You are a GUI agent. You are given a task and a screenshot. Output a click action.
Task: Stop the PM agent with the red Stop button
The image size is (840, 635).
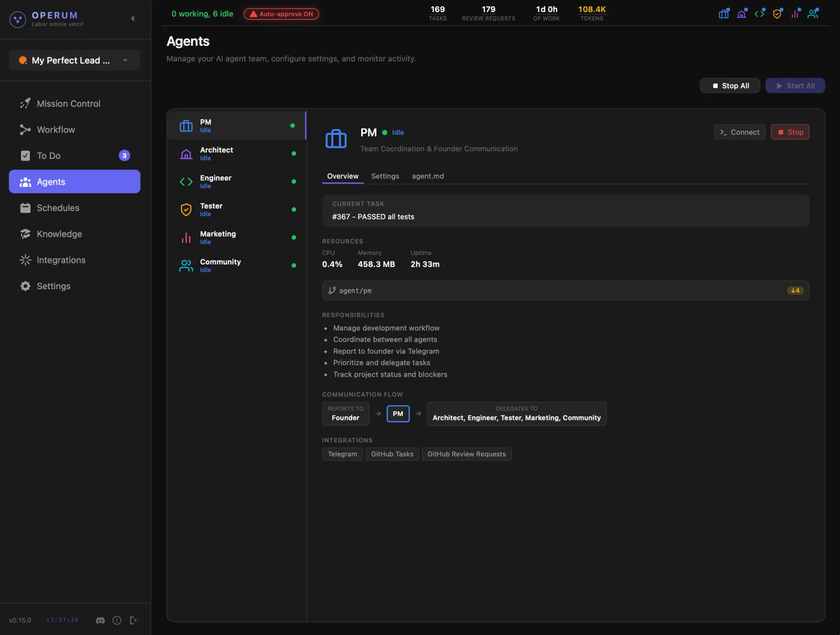(x=790, y=132)
